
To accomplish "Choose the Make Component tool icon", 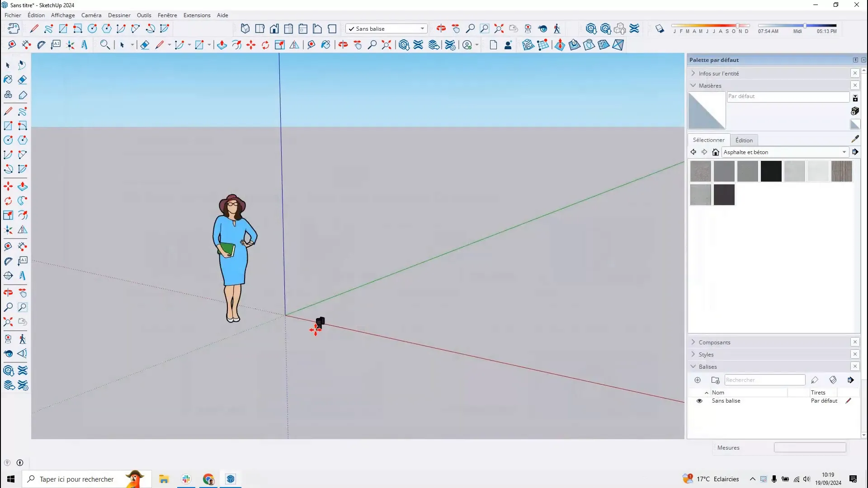I will tap(8, 94).
